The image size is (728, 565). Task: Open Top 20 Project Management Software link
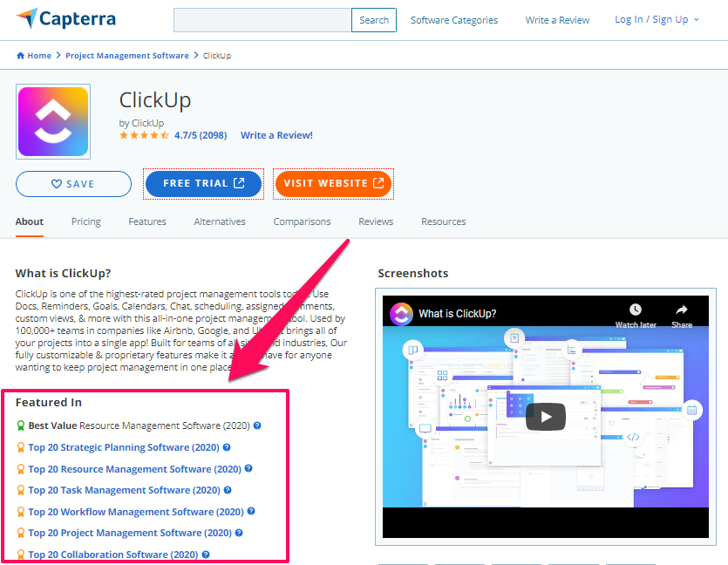[x=130, y=533]
